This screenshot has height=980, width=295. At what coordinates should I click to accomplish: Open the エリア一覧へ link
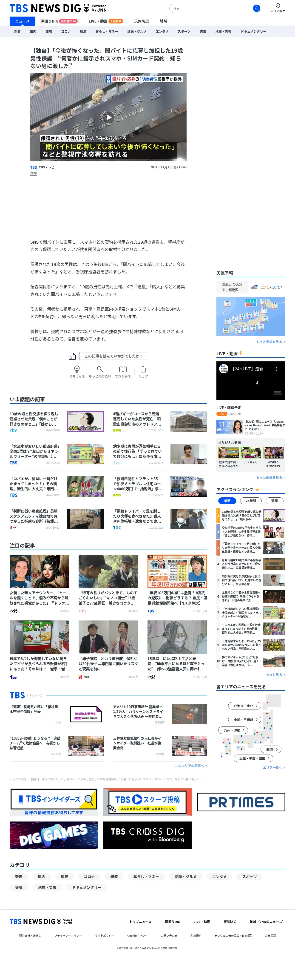[x=274, y=767]
